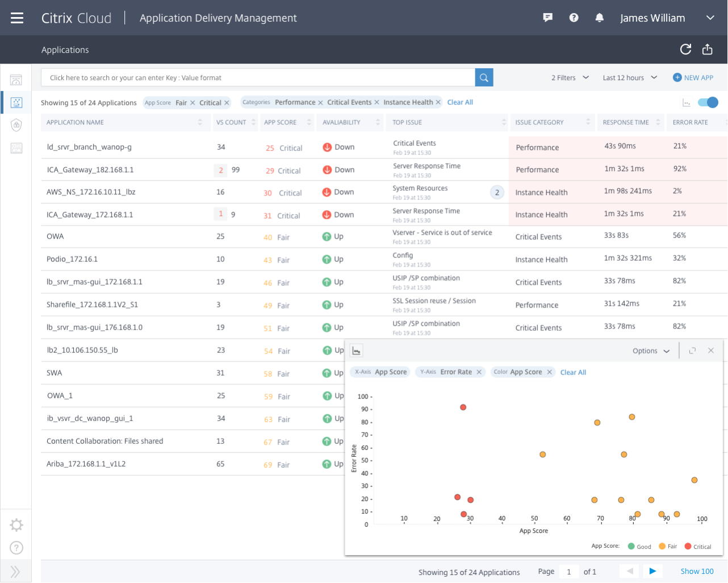Image resolution: width=728 pixels, height=583 pixels.
Task: Remove the Fair app score filter
Action: point(193,103)
